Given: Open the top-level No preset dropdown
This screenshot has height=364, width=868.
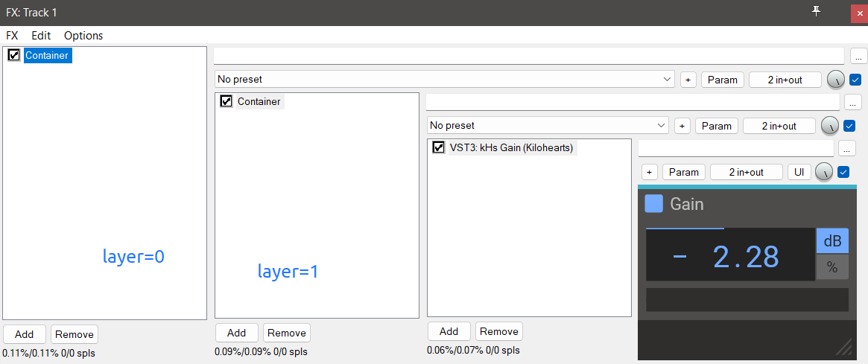Looking at the screenshot, I should point(445,79).
